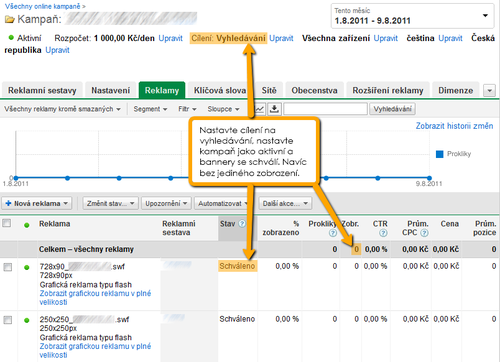Sort by Reklamní sestava column header
The image size is (500, 362).
pyautogui.click(x=179, y=228)
